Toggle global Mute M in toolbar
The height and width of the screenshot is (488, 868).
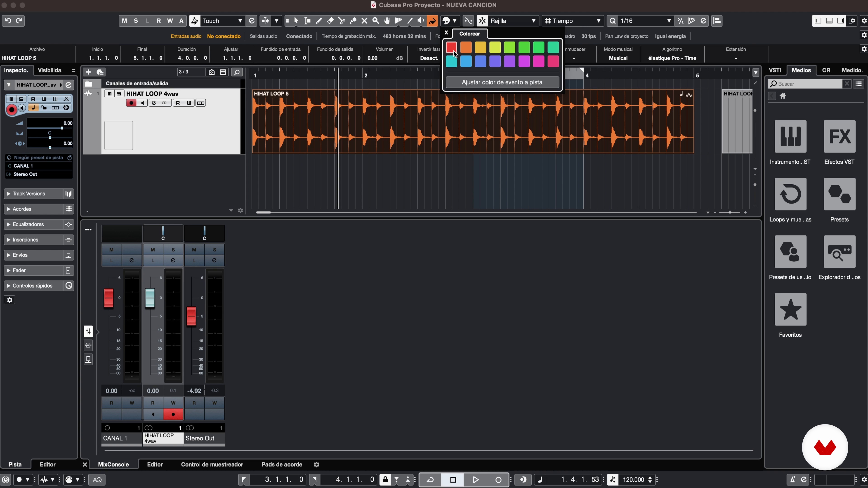pyautogui.click(x=124, y=21)
